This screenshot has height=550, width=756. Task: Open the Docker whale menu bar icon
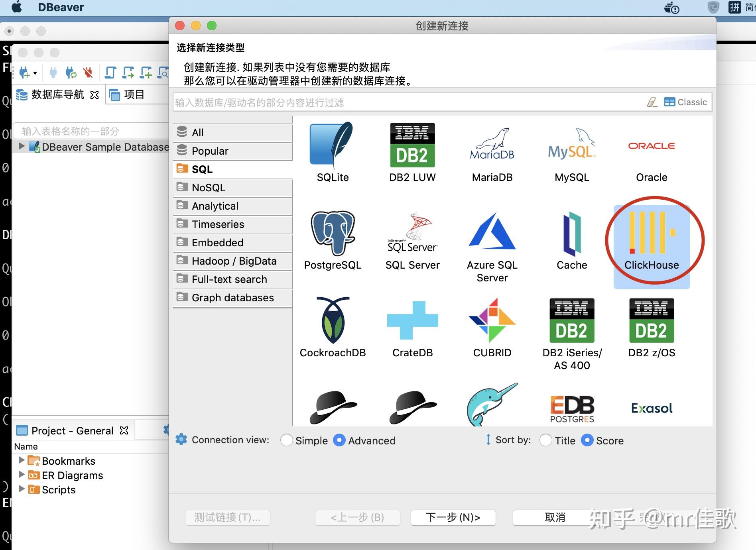(x=671, y=7)
